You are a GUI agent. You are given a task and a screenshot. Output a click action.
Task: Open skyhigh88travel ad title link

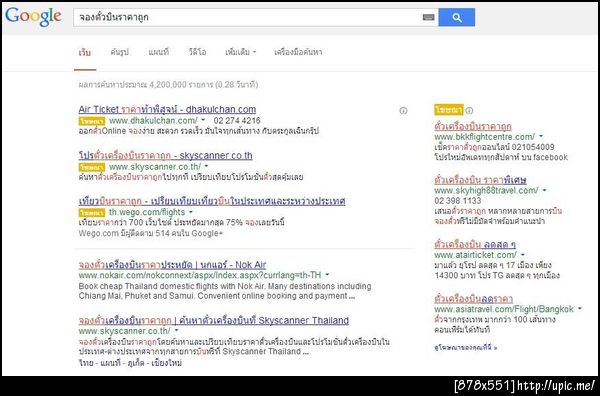pyautogui.click(x=480, y=180)
